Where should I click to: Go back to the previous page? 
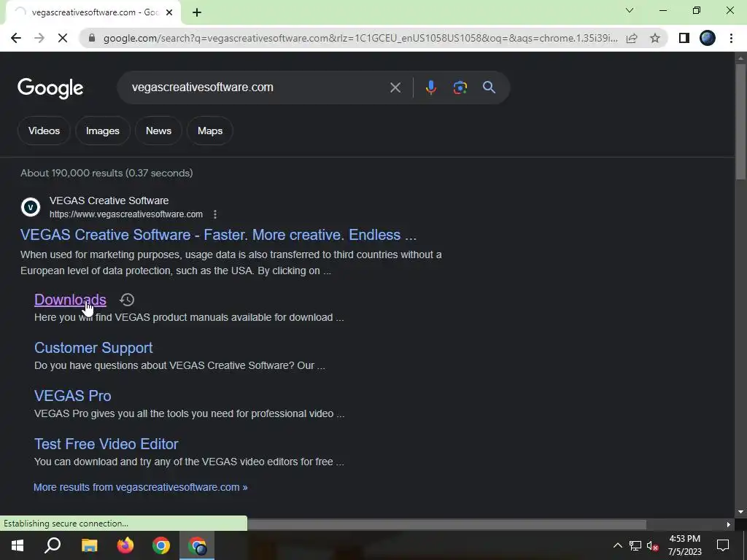point(16,38)
